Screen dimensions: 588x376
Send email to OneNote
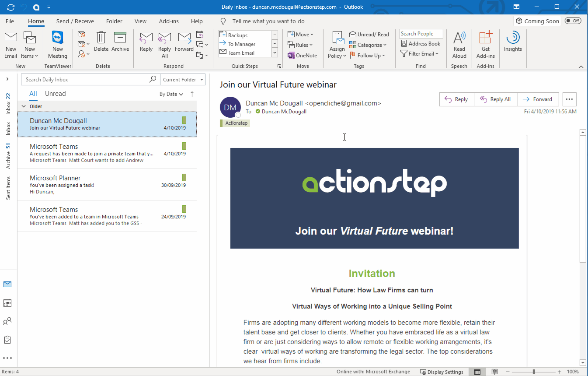[x=302, y=55]
